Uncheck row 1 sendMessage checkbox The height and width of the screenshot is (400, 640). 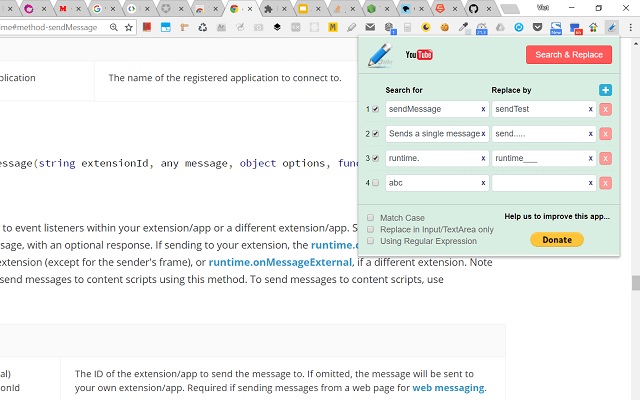point(376,109)
